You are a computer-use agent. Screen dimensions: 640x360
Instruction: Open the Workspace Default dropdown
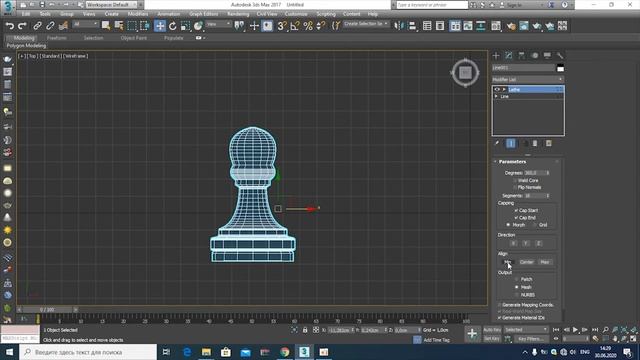point(111,4)
